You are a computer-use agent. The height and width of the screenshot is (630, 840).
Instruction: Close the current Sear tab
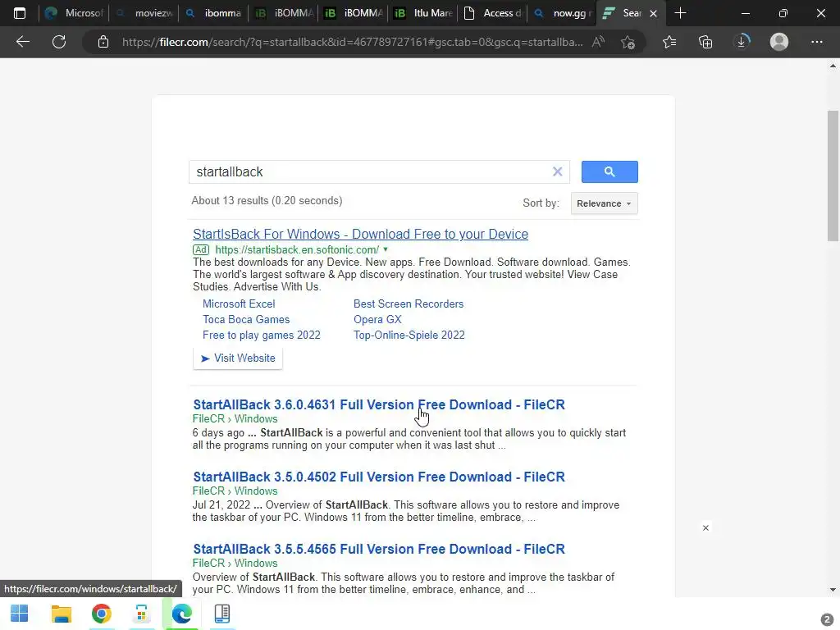point(654,13)
